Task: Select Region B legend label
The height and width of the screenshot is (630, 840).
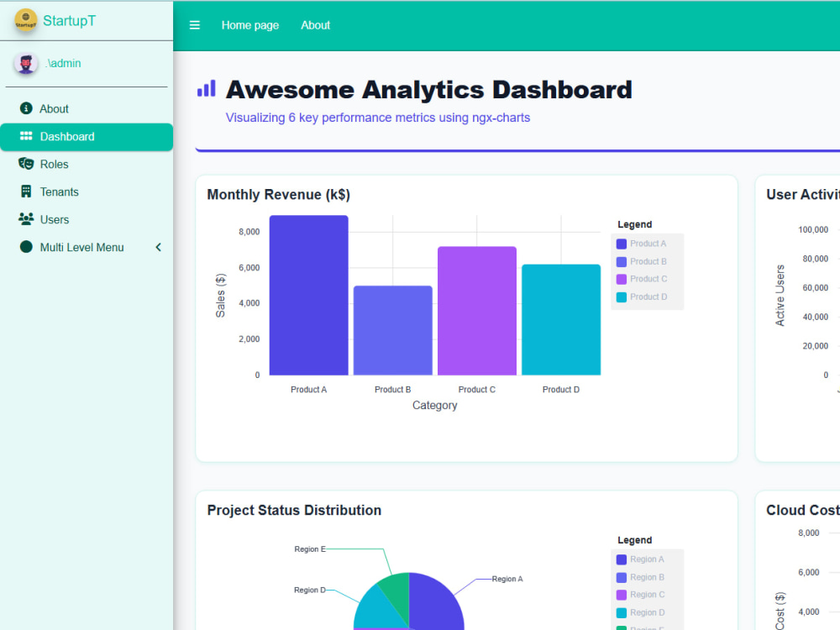Action: coord(647,578)
